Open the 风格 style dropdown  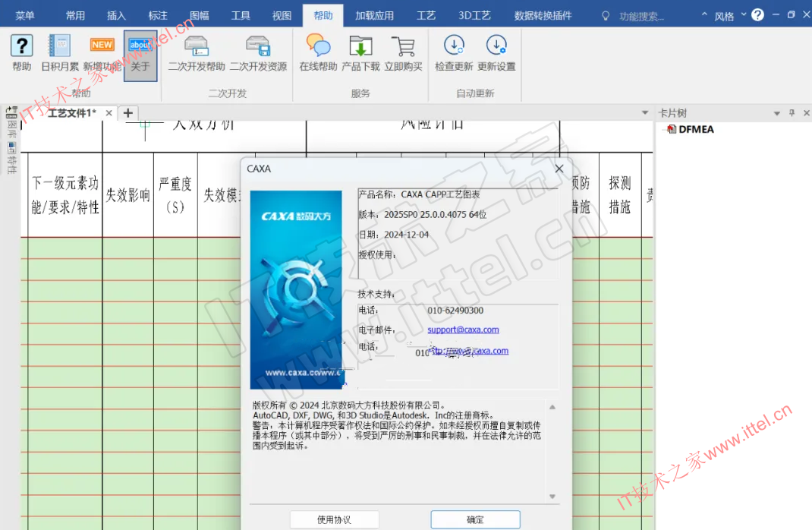point(729,16)
